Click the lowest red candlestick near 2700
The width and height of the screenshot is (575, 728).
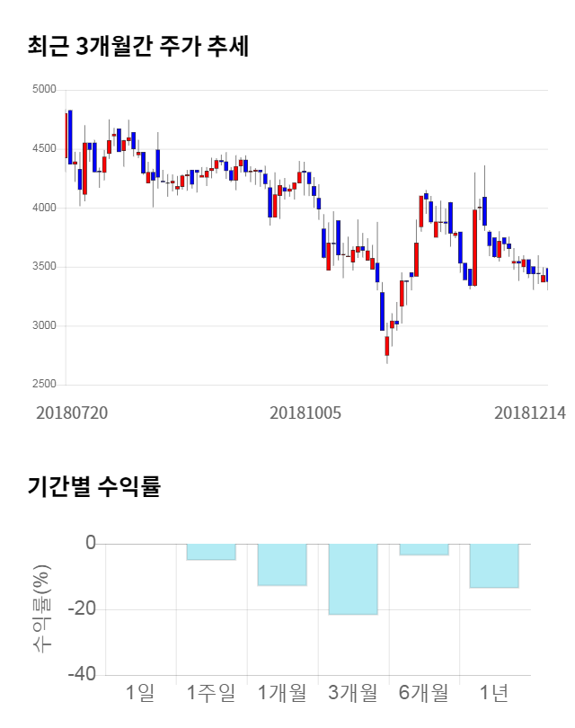pyautogui.click(x=387, y=345)
